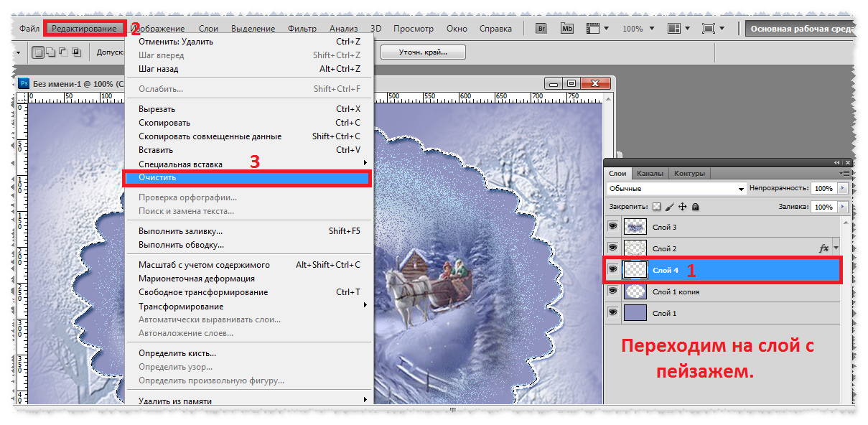The height and width of the screenshot is (425, 868).
Task: Choose Вырезать menu item
Action: [249, 109]
